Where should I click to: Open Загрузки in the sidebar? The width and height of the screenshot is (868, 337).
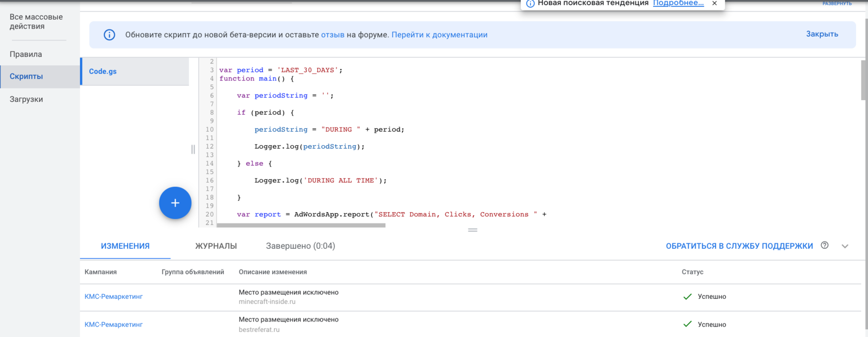(x=26, y=99)
